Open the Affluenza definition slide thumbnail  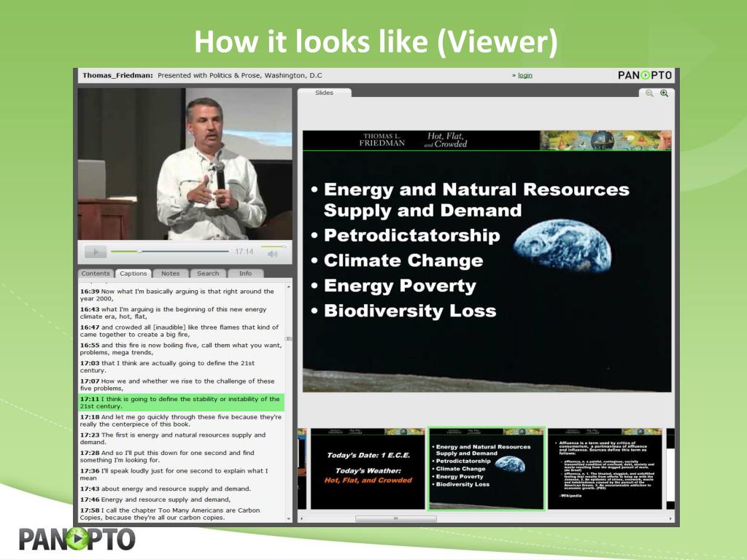click(605, 469)
